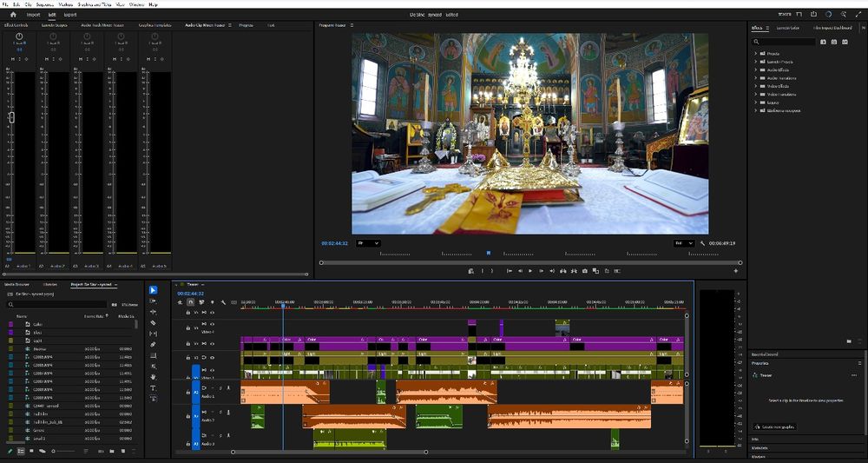Step back one frame in Program Monitor
Screen dimensions: 868x463
[520, 271]
